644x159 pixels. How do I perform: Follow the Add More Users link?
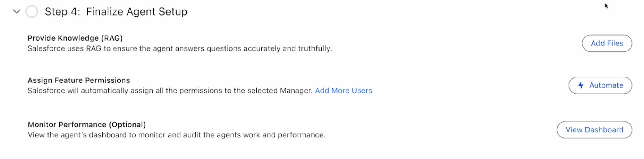(344, 91)
